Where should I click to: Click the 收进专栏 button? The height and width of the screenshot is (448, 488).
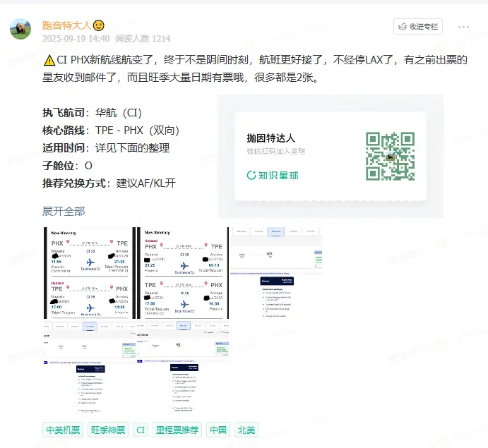click(417, 27)
